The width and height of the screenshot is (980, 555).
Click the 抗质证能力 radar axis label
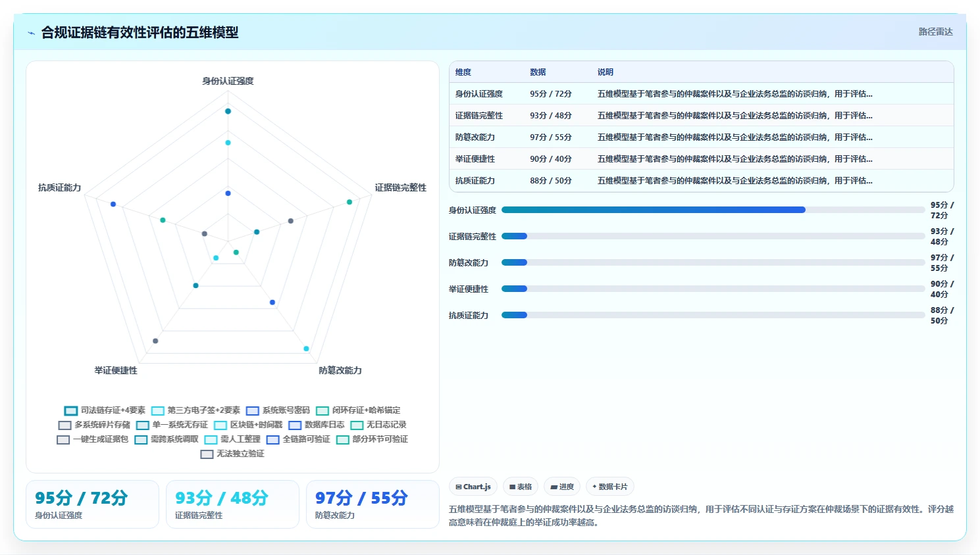click(x=59, y=187)
